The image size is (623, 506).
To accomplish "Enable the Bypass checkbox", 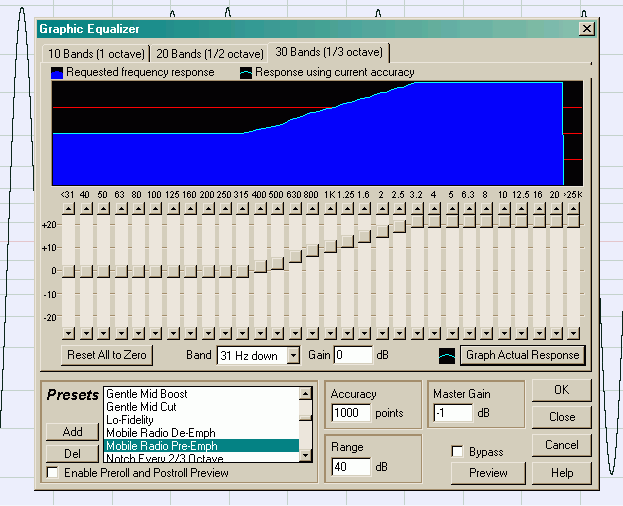I will pos(457,452).
